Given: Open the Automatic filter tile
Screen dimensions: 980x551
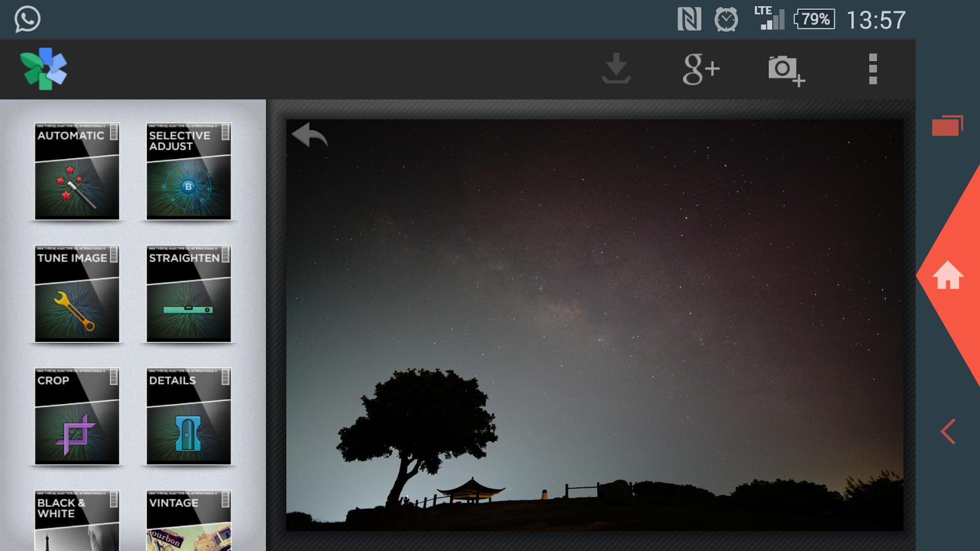Looking at the screenshot, I should pos(77,171).
